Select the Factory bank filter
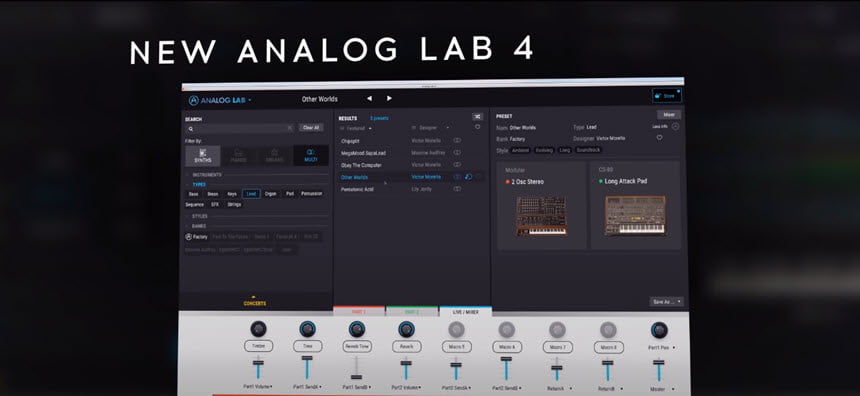Screen dimensions: 860x396 (x=196, y=237)
